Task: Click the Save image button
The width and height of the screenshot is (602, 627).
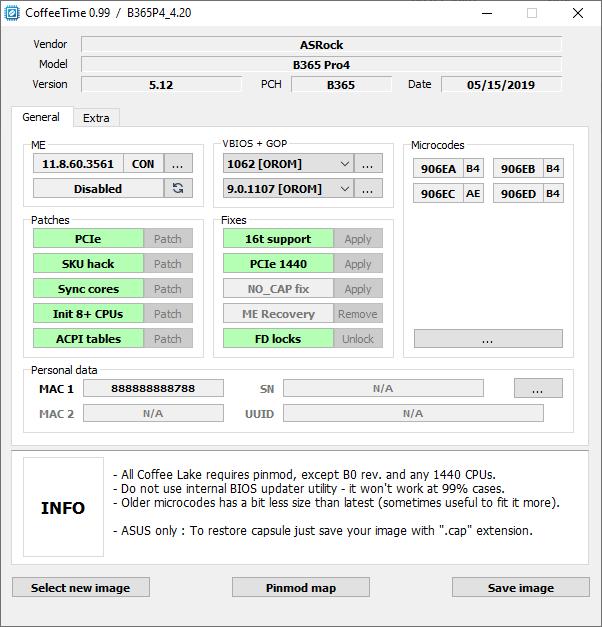Action: (x=521, y=587)
